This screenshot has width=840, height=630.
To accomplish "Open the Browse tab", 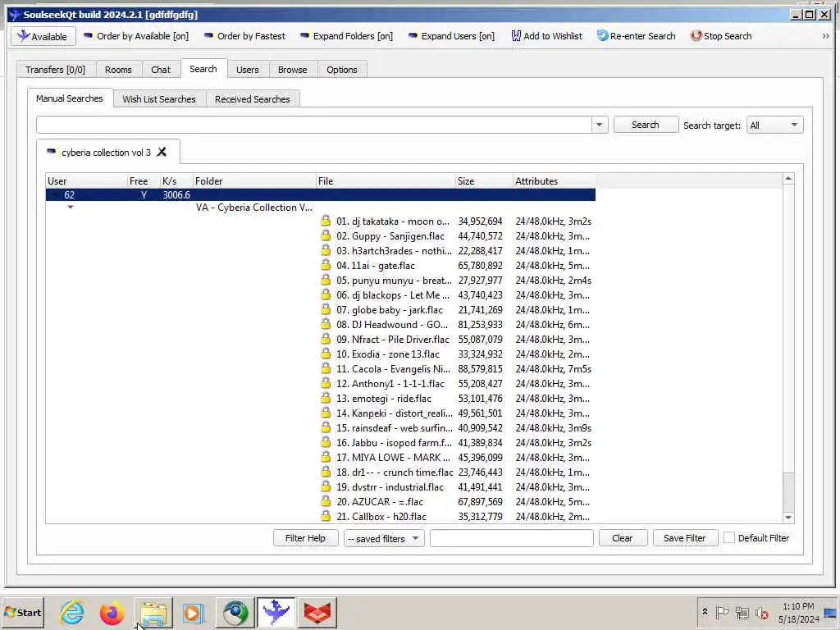I will pyautogui.click(x=292, y=70).
